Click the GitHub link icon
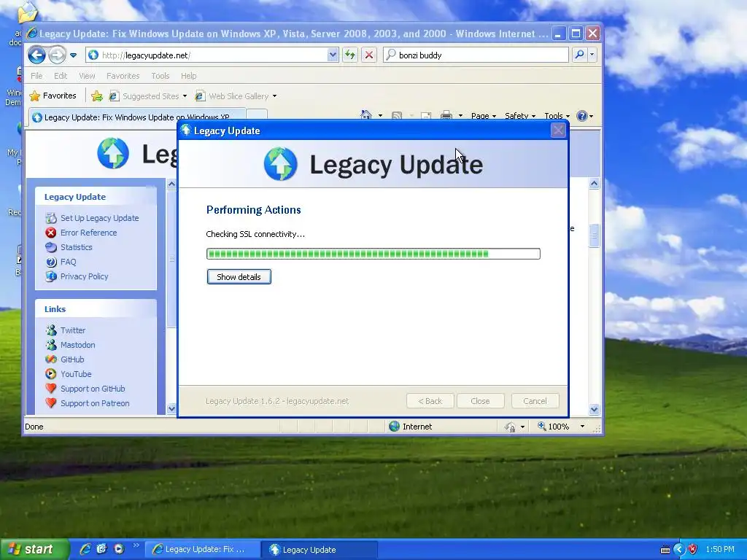 click(51, 359)
